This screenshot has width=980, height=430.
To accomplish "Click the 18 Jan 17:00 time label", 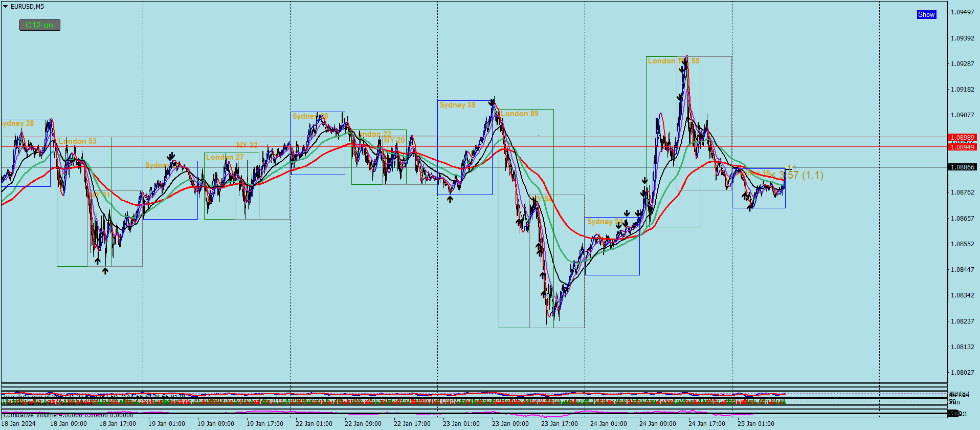I will point(117,424).
